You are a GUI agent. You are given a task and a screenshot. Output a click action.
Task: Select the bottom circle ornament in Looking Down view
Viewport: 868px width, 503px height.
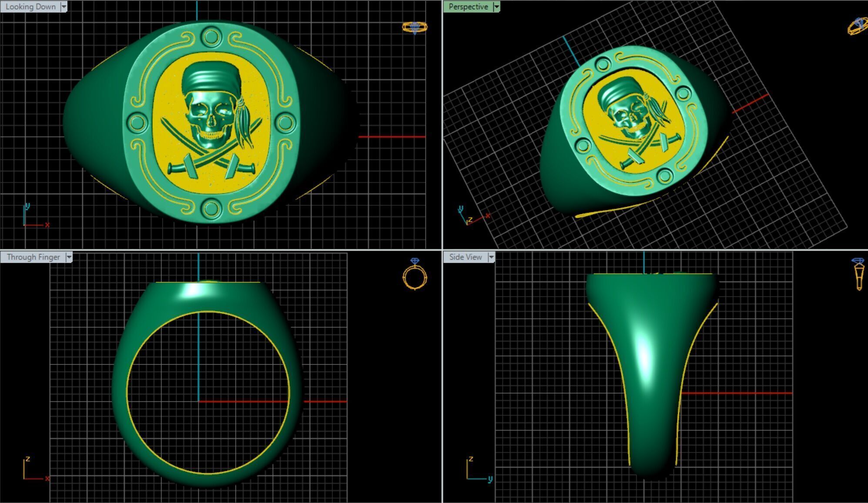[211, 209]
